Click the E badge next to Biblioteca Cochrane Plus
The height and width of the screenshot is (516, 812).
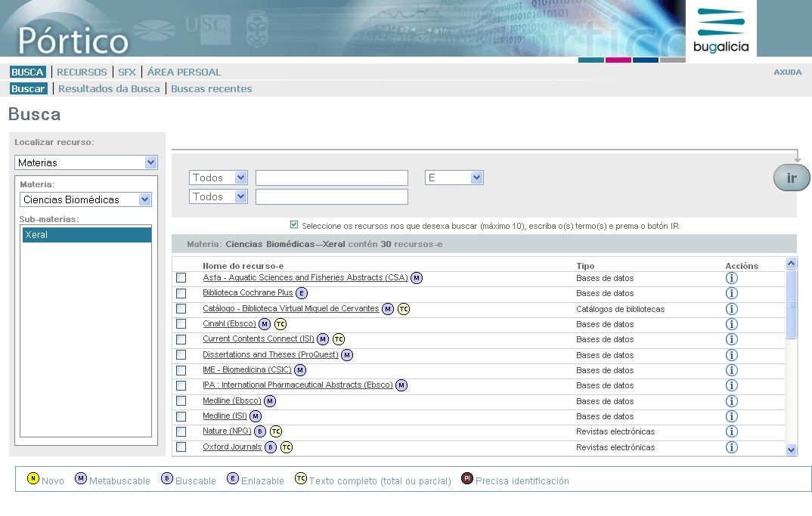point(302,293)
